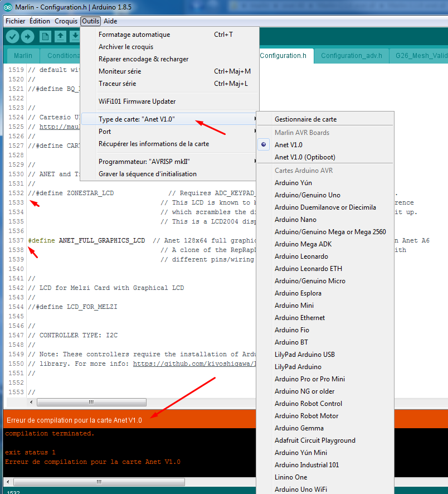Select the Anet V1.0 board radio option
The width and height of the screenshot is (448, 494).
click(x=325, y=144)
